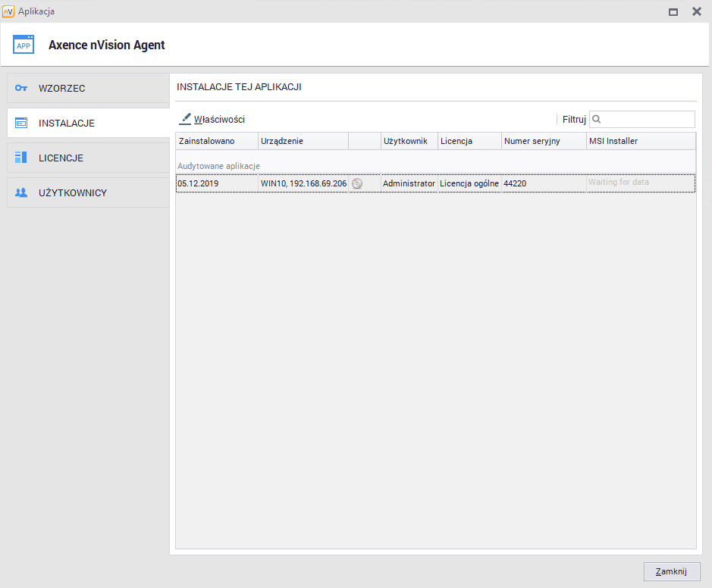Click the window icon beside INSTALACJE
Screen dimensions: 712x588
[x=21, y=123]
